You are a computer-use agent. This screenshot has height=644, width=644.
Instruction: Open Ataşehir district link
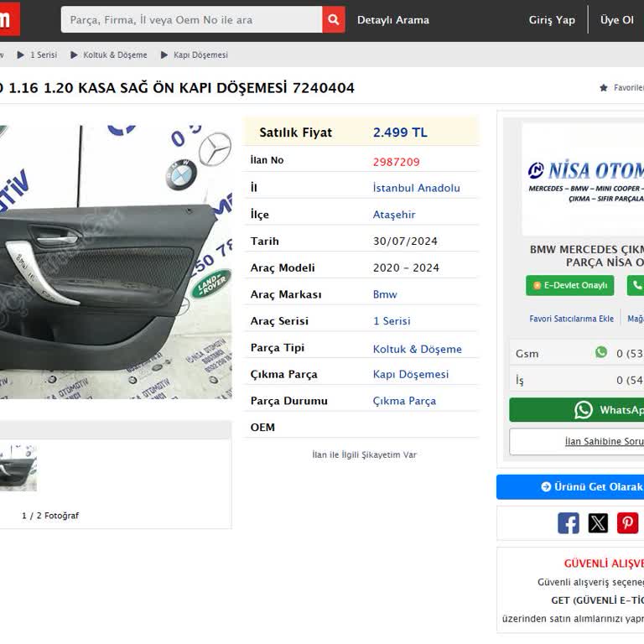pos(394,215)
